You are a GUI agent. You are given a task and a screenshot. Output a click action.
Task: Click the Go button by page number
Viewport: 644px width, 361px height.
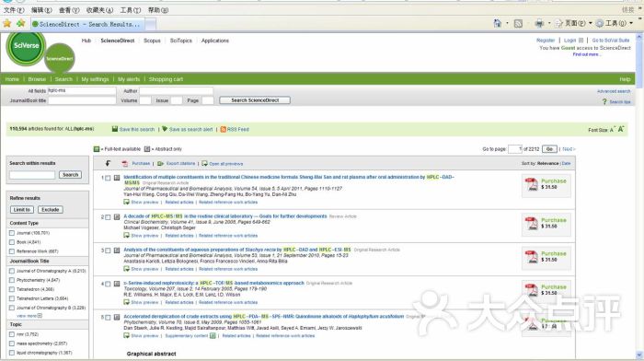pos(549,149)
